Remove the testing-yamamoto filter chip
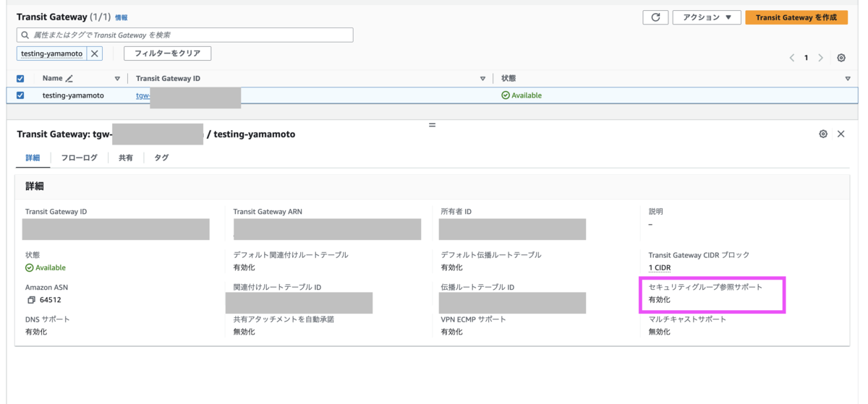This screenshot has height=404, width=868. coord(95,53)
